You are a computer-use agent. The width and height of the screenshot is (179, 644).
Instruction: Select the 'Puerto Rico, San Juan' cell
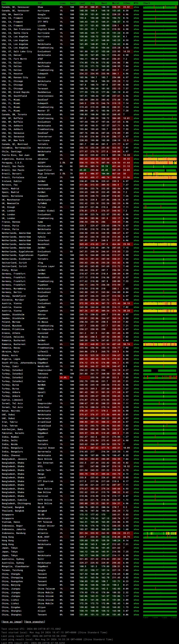coord(16,155)
